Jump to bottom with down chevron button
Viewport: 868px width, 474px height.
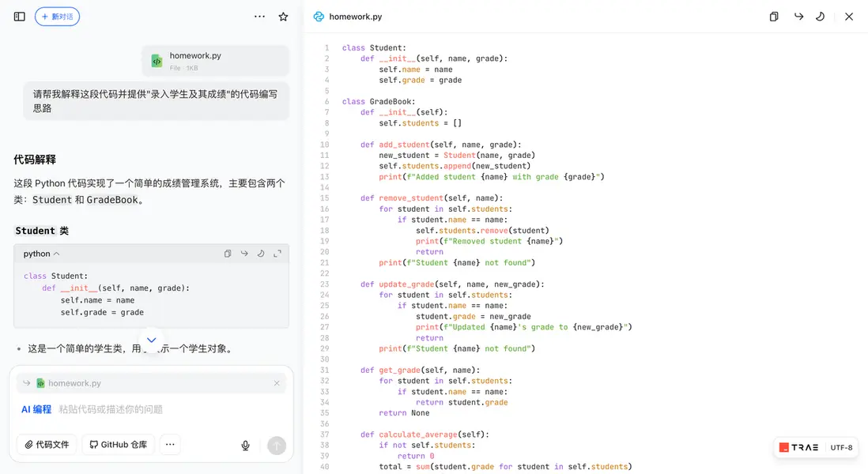tap(151, 340)
